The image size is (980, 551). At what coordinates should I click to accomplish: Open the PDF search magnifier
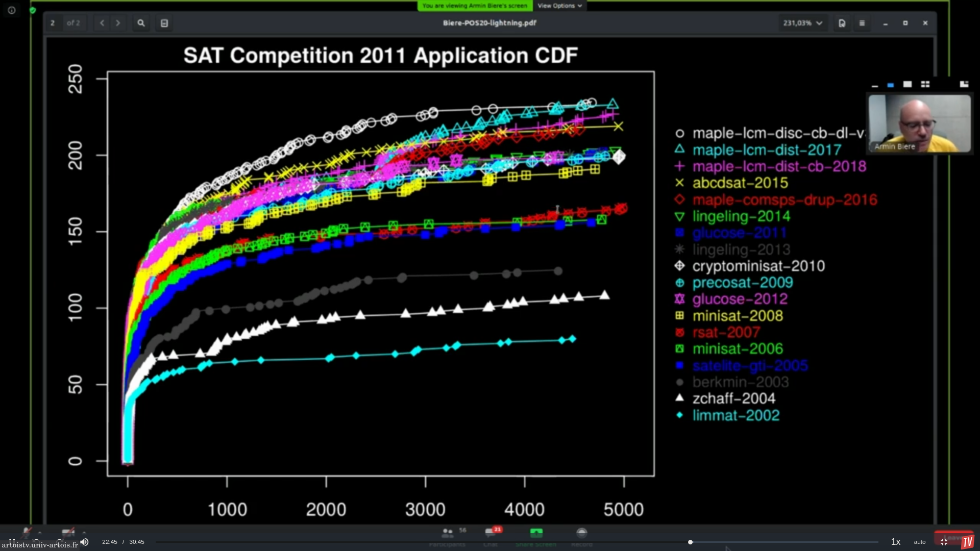(141, 23)
